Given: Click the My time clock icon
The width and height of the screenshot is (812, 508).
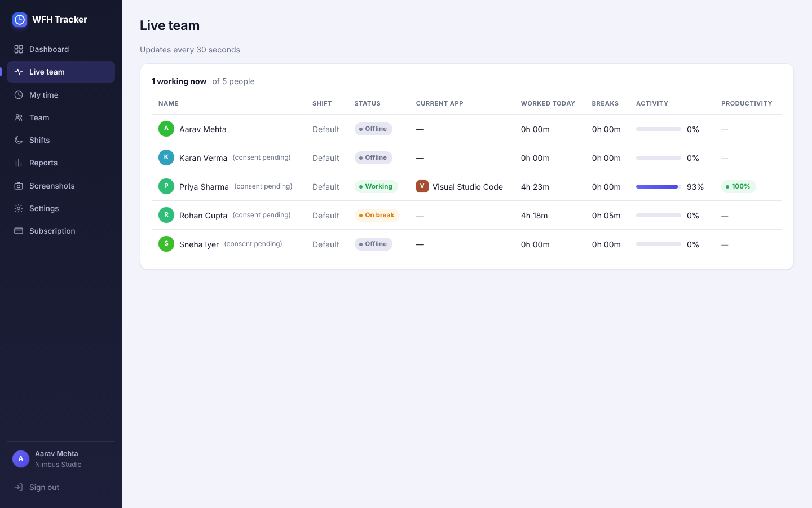Looking at the screenshot, I should (19, 95).
